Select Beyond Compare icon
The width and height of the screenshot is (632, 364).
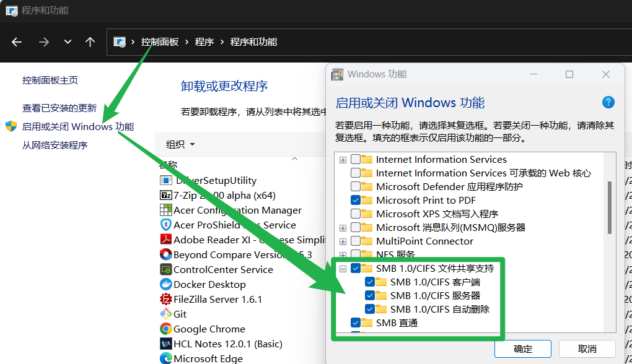(x=165, y=254)
